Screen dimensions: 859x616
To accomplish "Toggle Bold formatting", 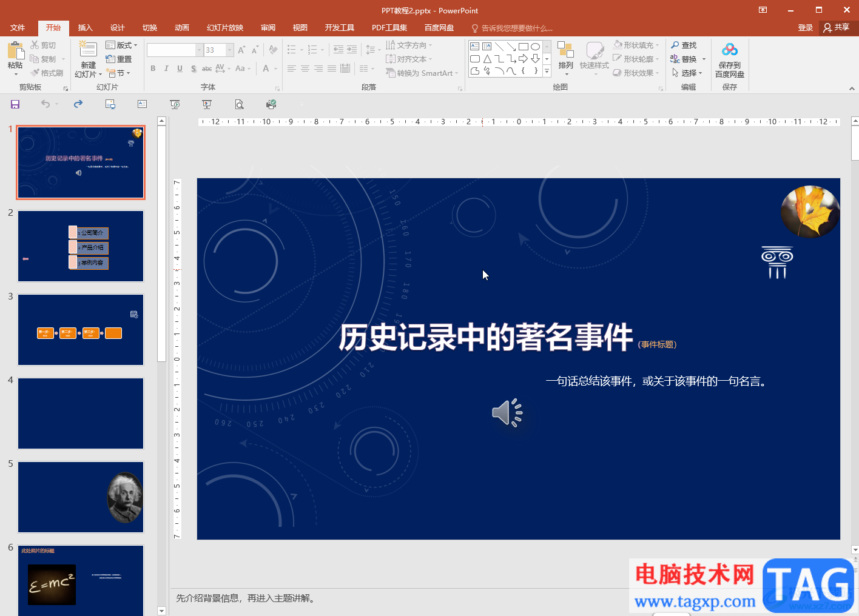I will click(x=153, y=69).
